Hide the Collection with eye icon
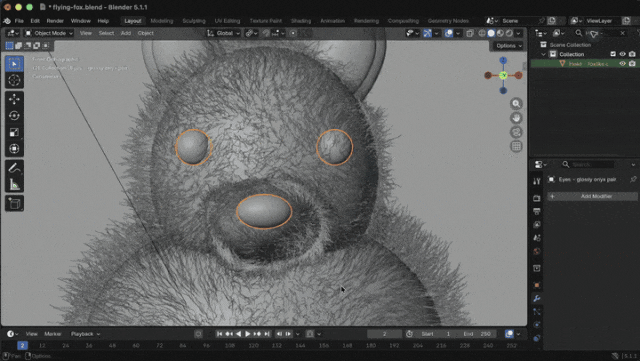 (622, 54)
